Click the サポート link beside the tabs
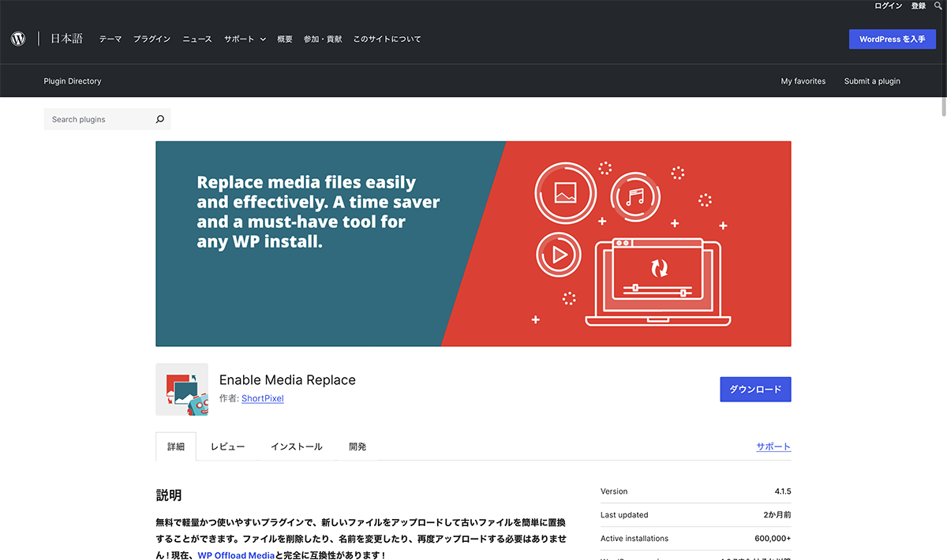This screenshot has height=560, width=947. click(x=773, y=446)
